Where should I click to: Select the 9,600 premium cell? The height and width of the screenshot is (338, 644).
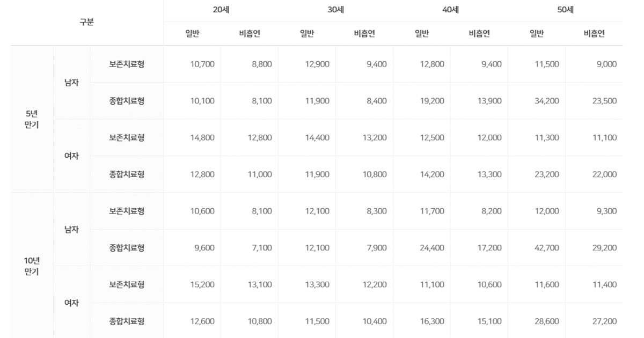pos(204,248)
